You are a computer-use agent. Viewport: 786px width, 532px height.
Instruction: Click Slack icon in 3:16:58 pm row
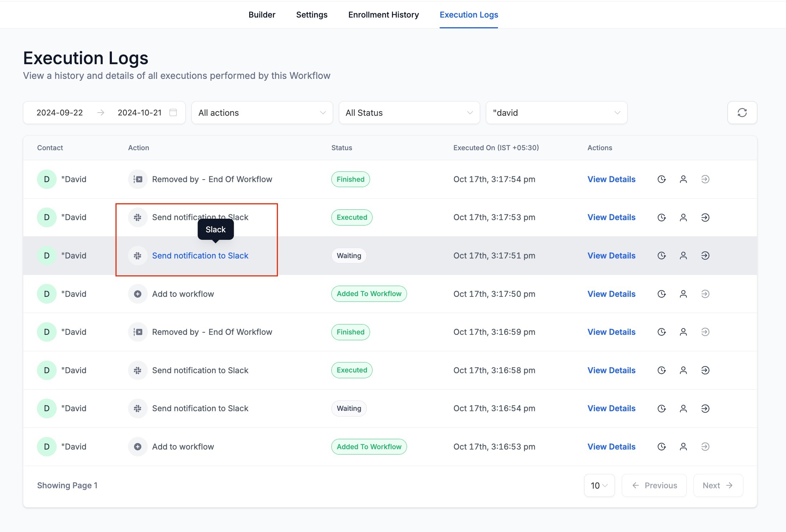click(x=138, y=370)
